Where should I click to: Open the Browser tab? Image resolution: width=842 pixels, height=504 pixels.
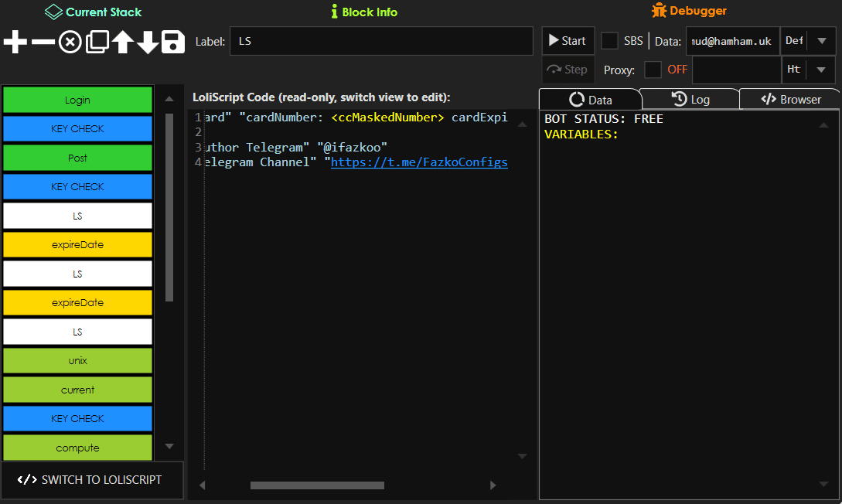(790, 98)
